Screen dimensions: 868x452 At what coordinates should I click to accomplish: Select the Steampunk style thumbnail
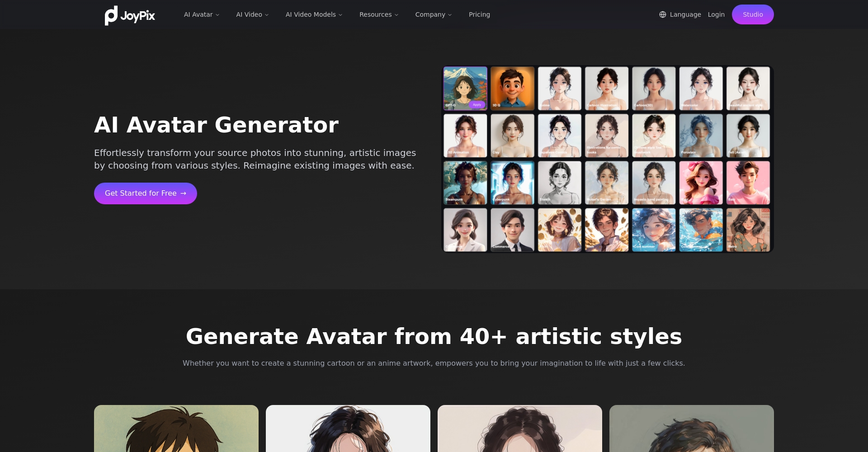(x=465, y=183)
